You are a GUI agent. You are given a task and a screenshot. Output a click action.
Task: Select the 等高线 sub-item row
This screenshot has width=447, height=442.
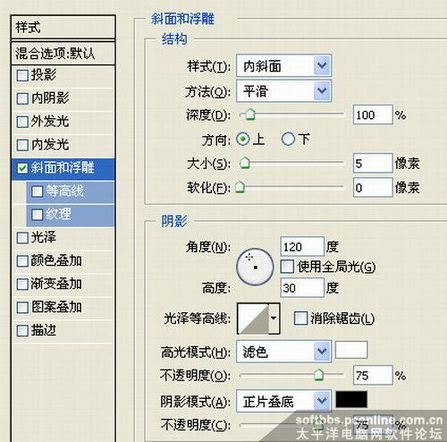pyautogui.click(x=70, y=191)
